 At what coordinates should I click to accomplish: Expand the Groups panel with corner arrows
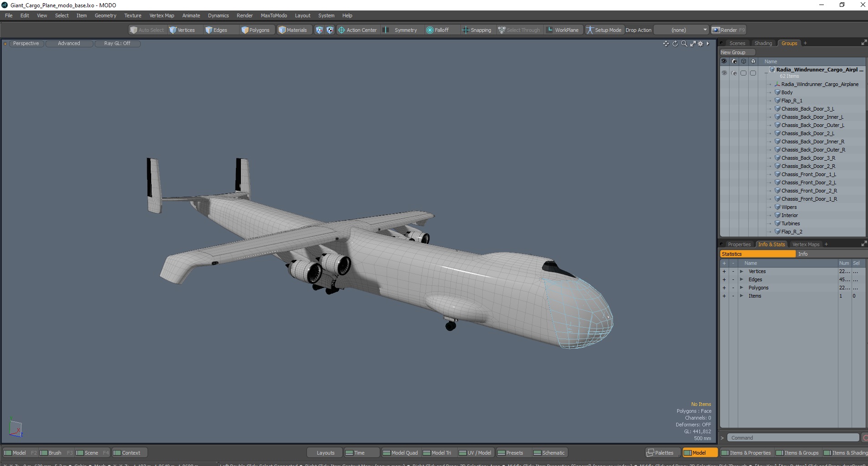[x=863, y=43]
